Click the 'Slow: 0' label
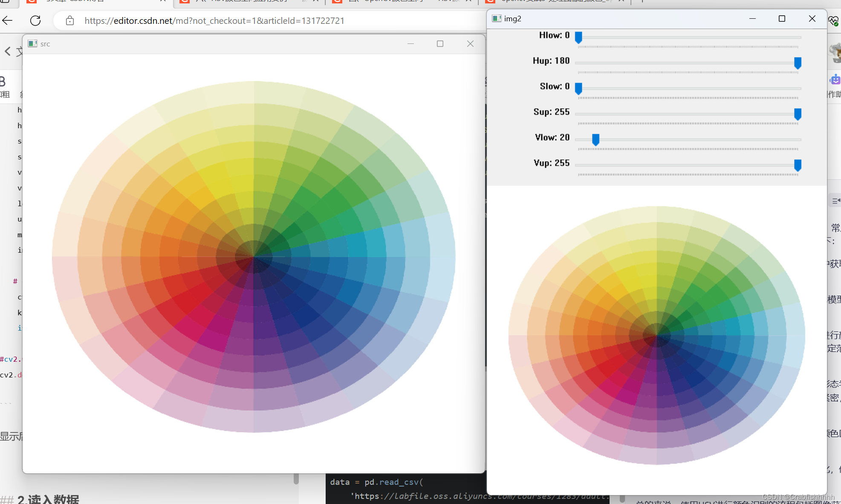 (x=555, y=86)
